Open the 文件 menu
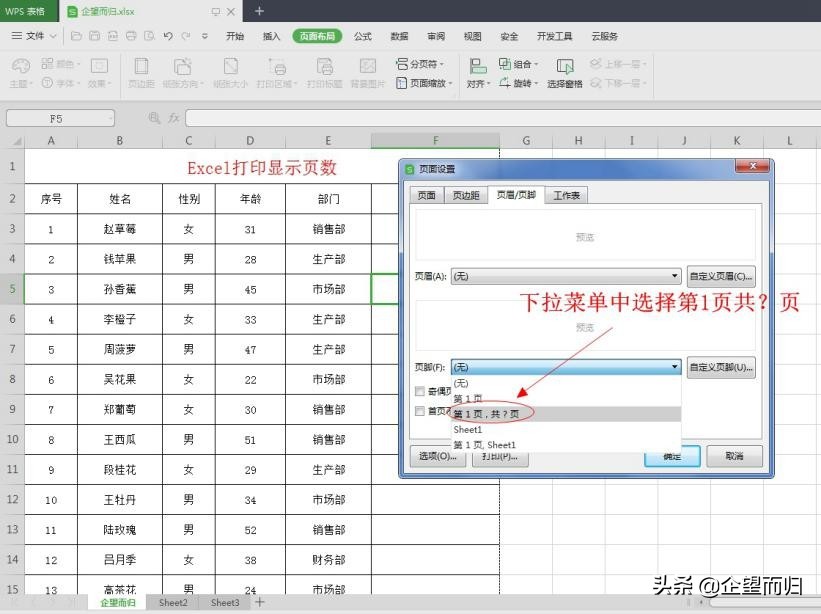This screenshot has width=821, height=614. (x=34, y=36)
